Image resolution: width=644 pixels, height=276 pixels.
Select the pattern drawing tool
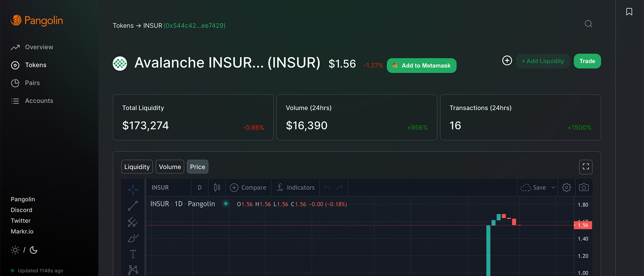coord(133,270)
